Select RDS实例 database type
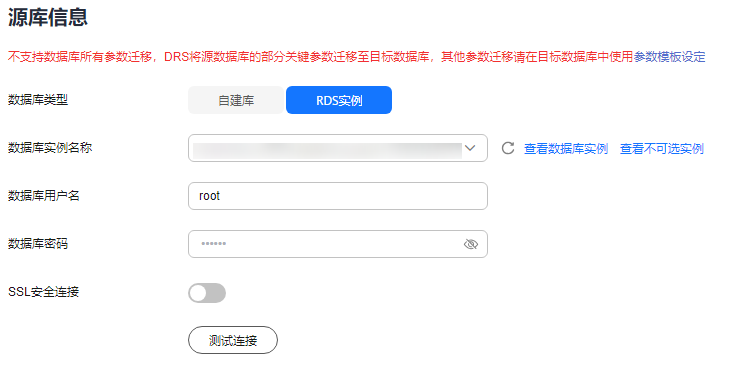735x365 pixels. click(x=339, y=100)
